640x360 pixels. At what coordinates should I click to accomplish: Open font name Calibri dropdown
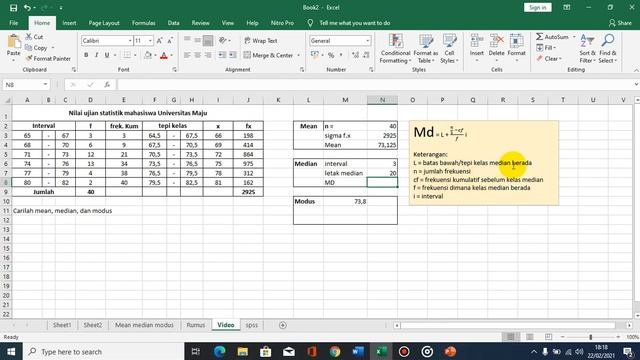[130, 40]
